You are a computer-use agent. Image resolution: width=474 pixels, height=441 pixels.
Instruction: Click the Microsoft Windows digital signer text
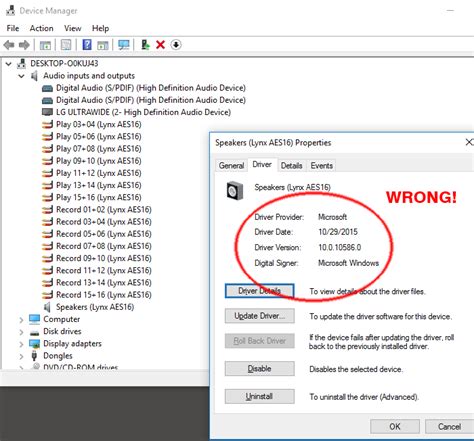click(348, 263)
